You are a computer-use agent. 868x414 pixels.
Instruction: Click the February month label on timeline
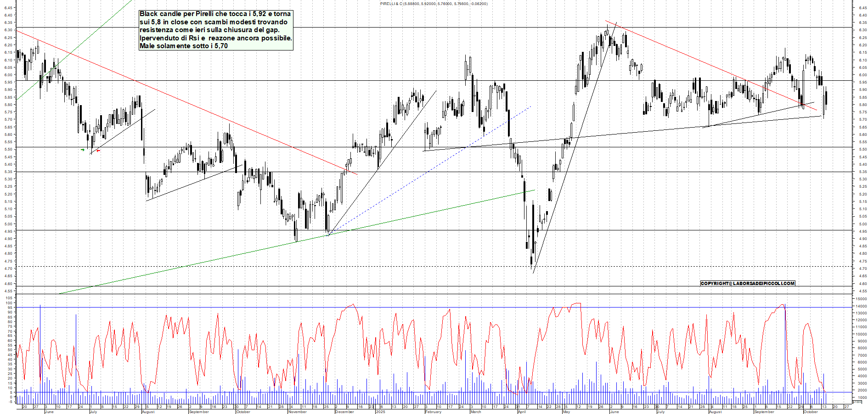(x=433, y=412)
